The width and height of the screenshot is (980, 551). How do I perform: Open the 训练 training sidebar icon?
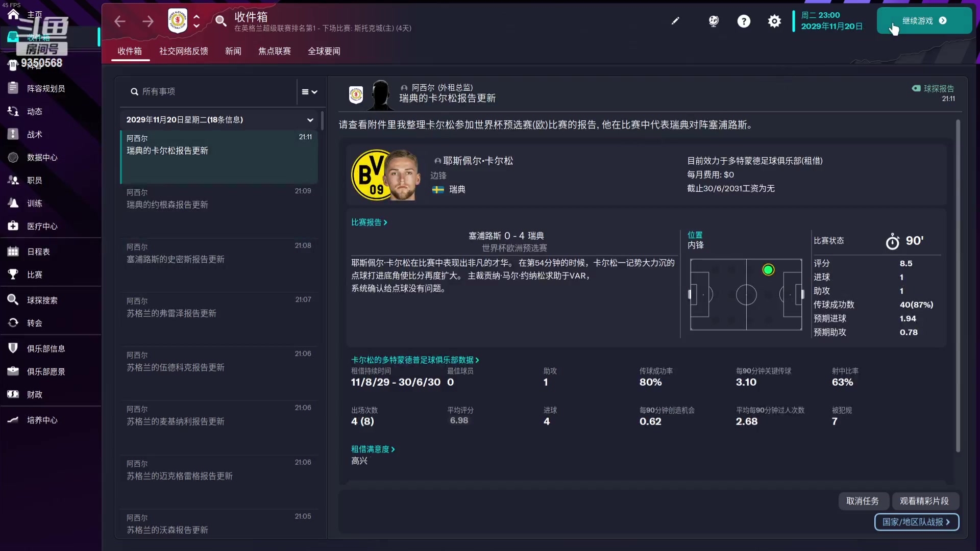coord(13,203)
